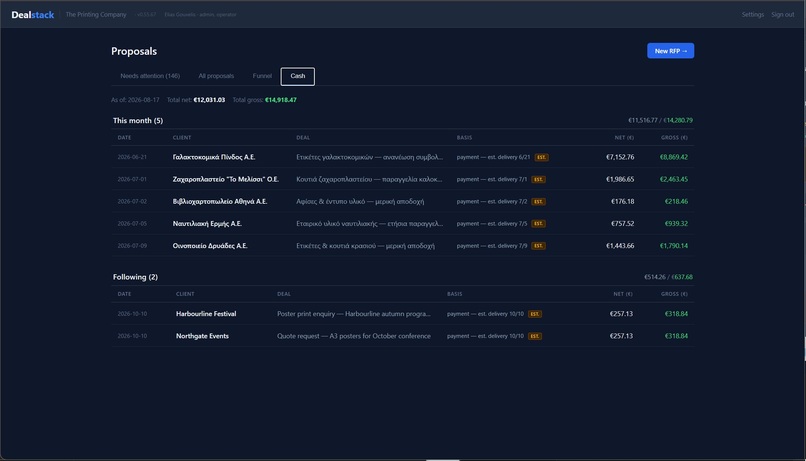Open the Ζαχαροπλαστείο "Το Μελίσσι" Ο.Ε. client
The image size is (806, 461).
click(x=226, y=179)
